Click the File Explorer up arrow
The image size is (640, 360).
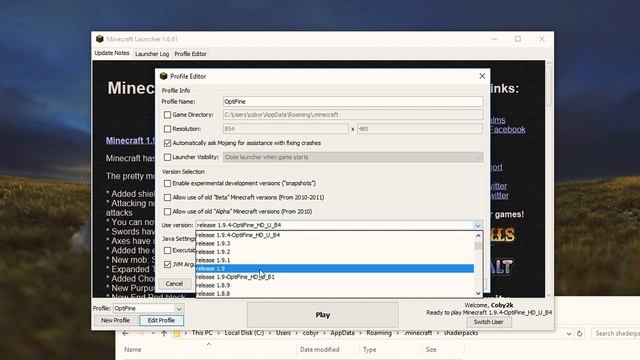[164, 333]
